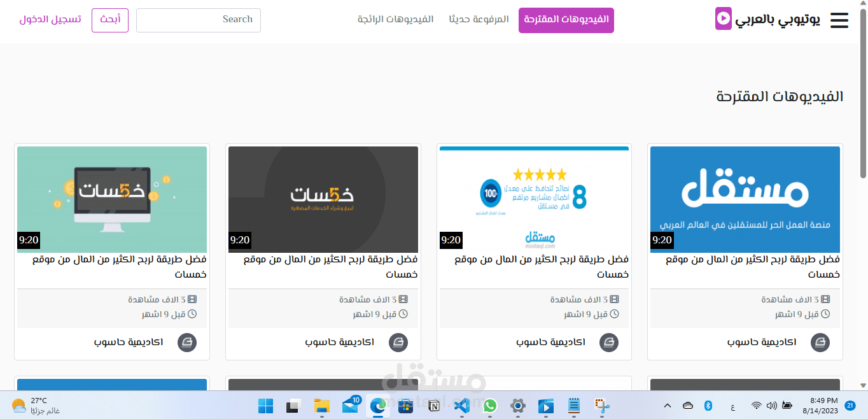
Task: Click the film views icon on the teal monitor card
Action: coord(192,299)
